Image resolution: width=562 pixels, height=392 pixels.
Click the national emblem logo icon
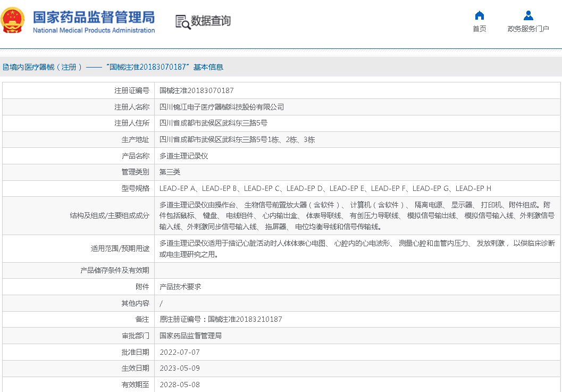click(13, 21)
